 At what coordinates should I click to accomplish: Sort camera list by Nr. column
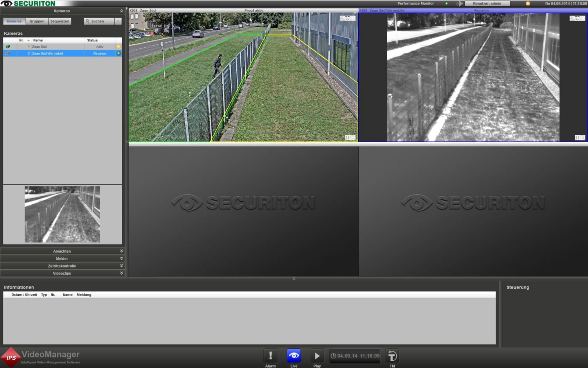pyautogui.click(x=24, y=40)
